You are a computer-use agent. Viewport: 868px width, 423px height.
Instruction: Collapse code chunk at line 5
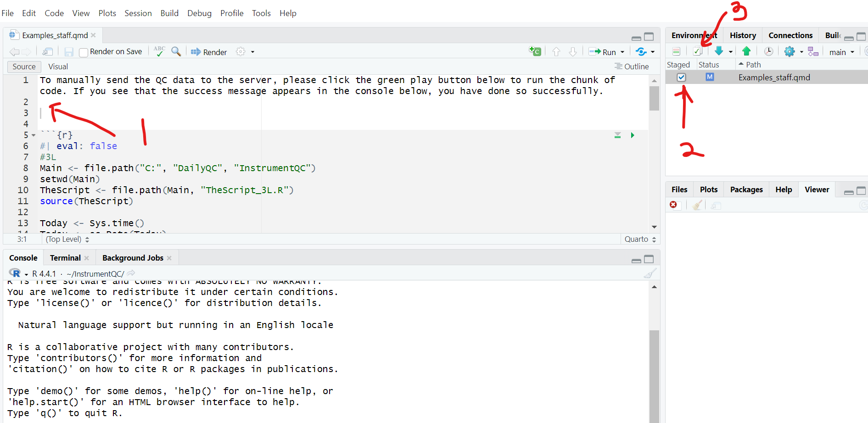coord(34,135)
